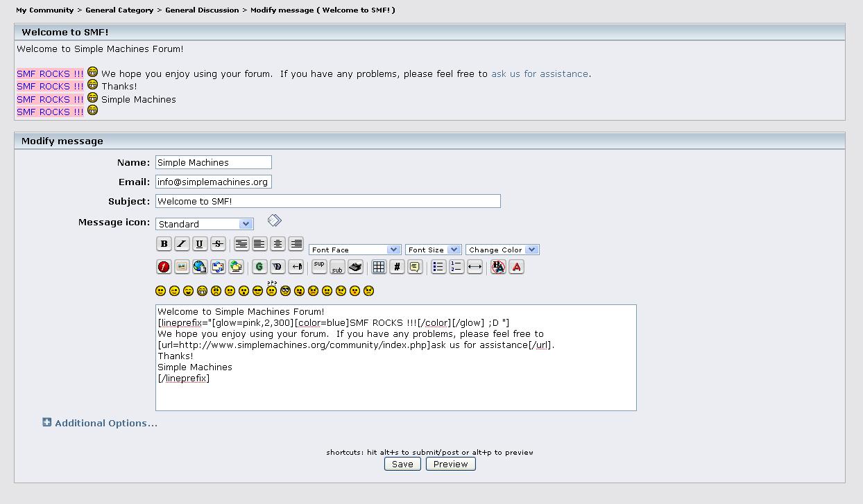Open the Font Size dropdown
This screenshot has width=863, height=504.
point(434,250)
